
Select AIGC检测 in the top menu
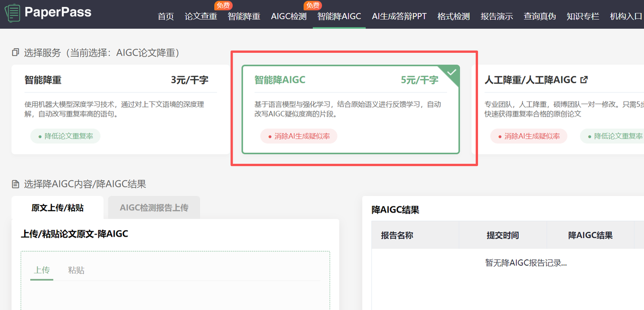(x=289, y=16)
